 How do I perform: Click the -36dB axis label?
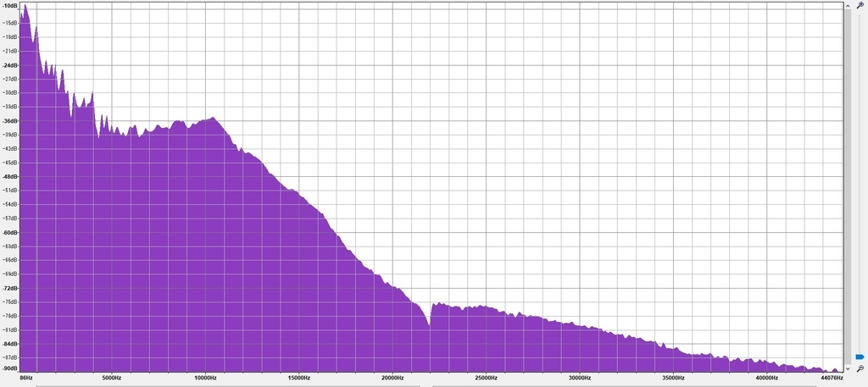point(10,120)
